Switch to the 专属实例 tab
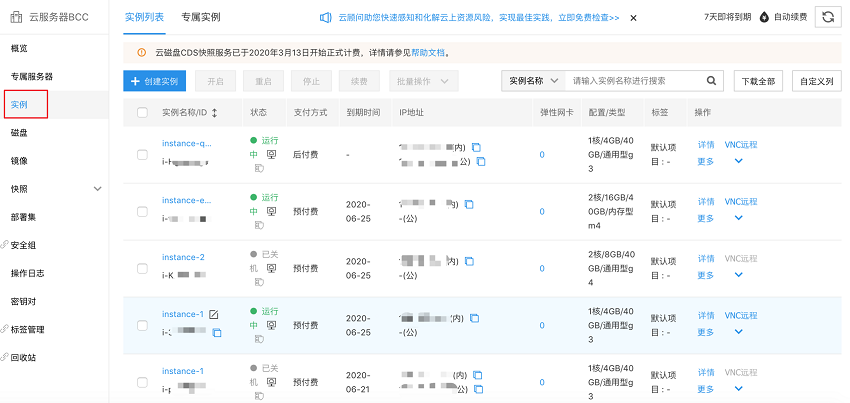The width and height of the screenshot is (850, 403). [201, 18]
